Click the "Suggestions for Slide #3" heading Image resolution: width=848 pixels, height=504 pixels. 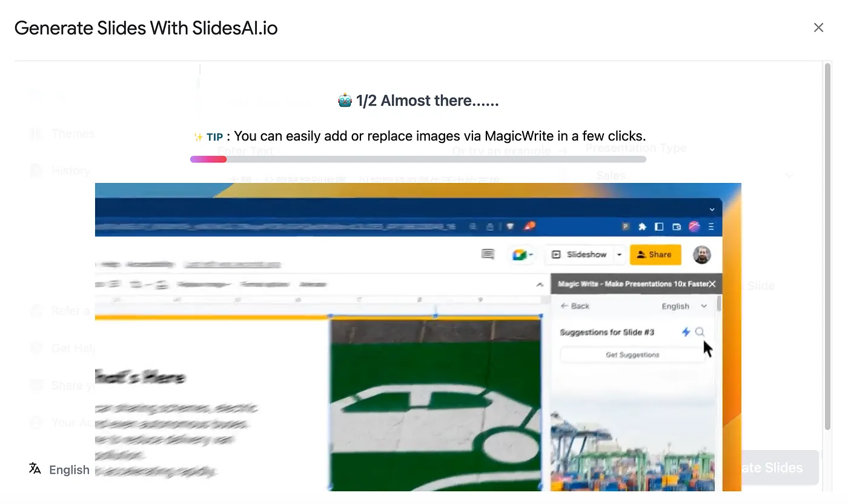[x=607, y=332]
